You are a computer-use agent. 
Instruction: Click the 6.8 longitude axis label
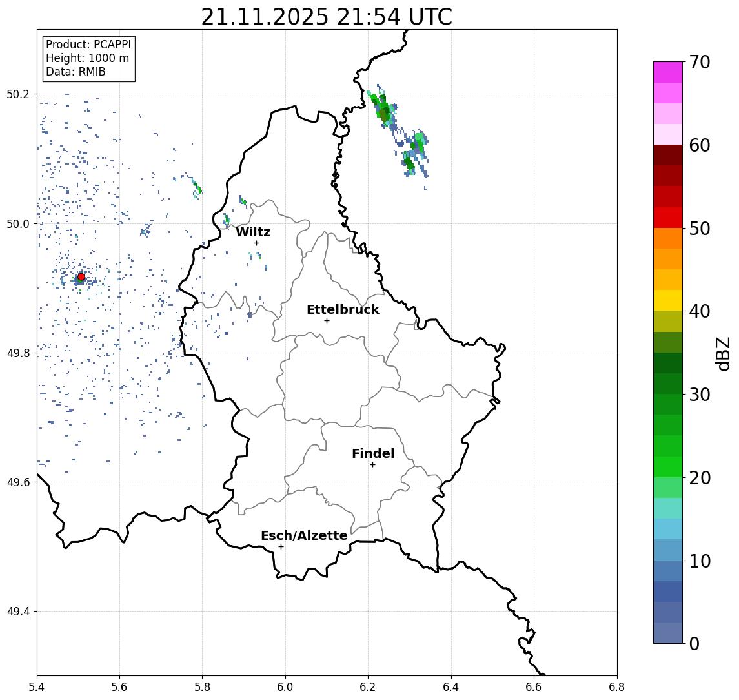616,687
